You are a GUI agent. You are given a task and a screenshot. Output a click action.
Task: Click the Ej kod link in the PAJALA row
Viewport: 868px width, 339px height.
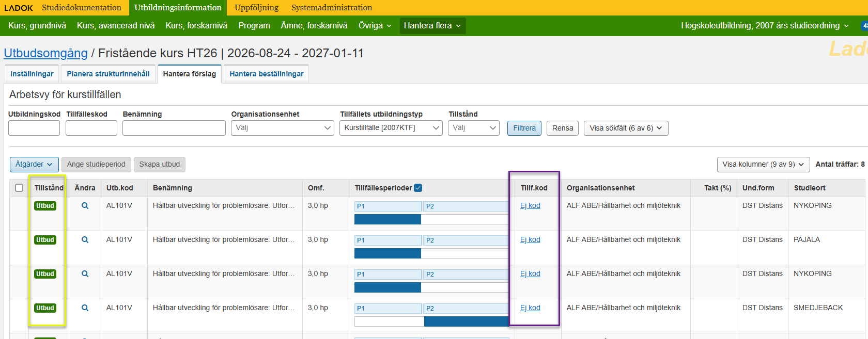pyautogui.click(x=530, y=240)
